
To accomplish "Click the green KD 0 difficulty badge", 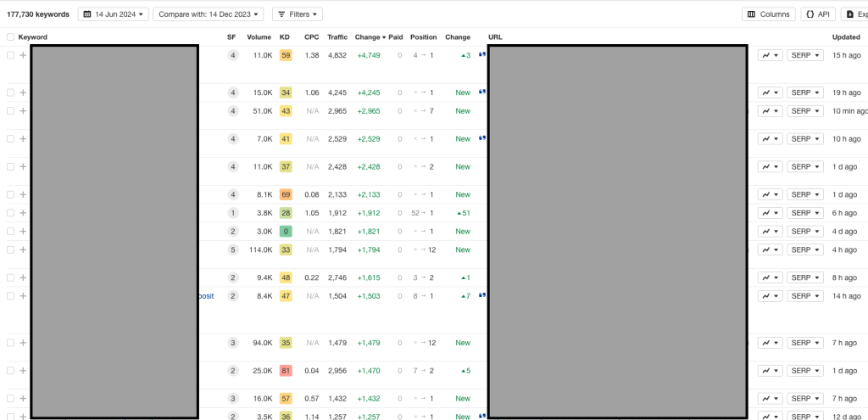I will tap(286, 231).
